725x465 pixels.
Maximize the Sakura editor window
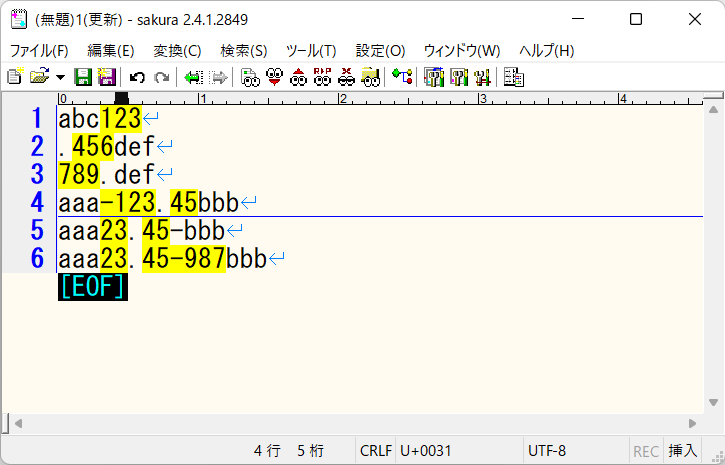[x=636, y=19]
